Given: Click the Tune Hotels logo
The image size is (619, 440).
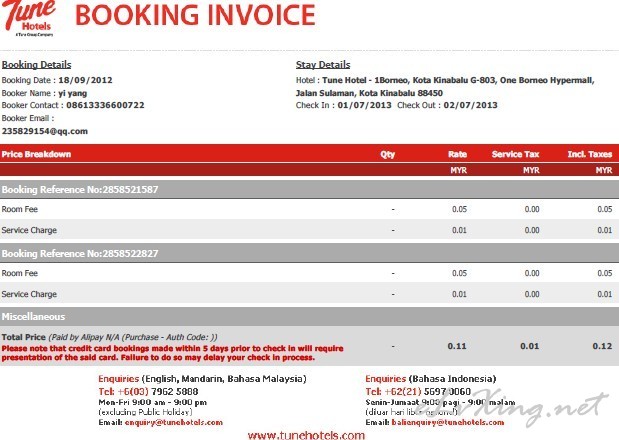Looking at the screenshot, I should [28, 19].
